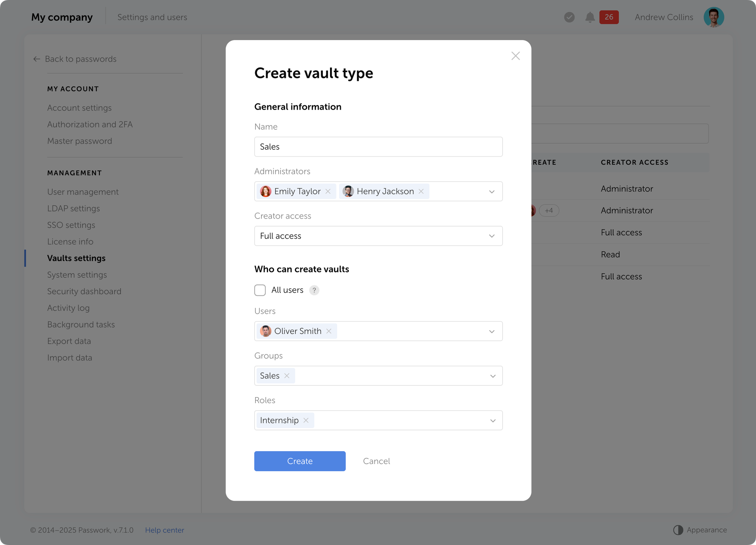This screenshot has width=756, height=545.
Task: Remove the Sales group tag
Action: (287, 376)
